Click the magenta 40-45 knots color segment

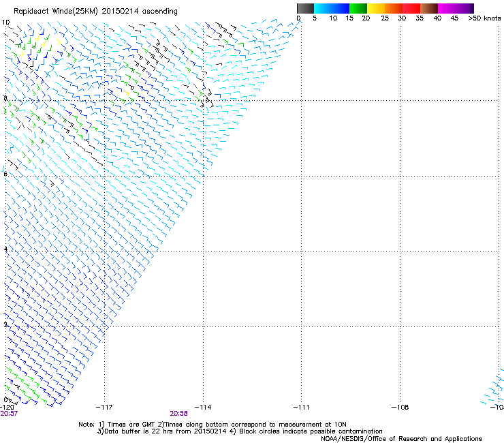point(447,8)
